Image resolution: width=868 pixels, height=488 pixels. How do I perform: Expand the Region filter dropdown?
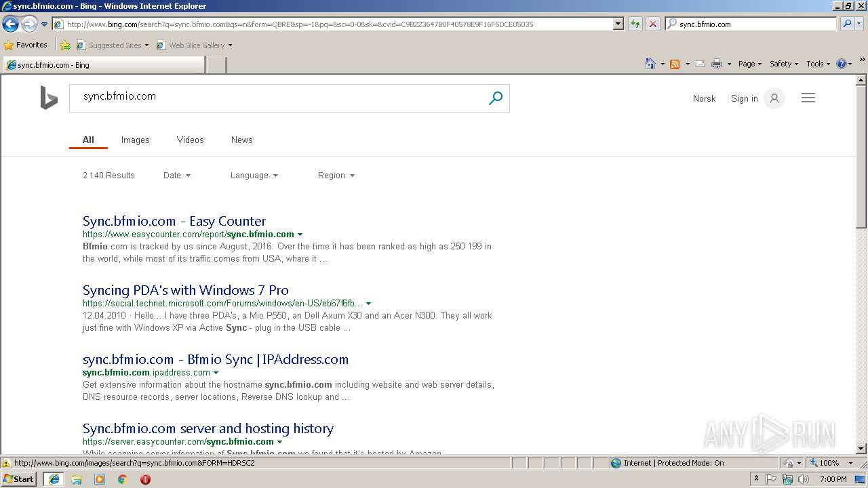pyautogui.click(x=336, y=175)
